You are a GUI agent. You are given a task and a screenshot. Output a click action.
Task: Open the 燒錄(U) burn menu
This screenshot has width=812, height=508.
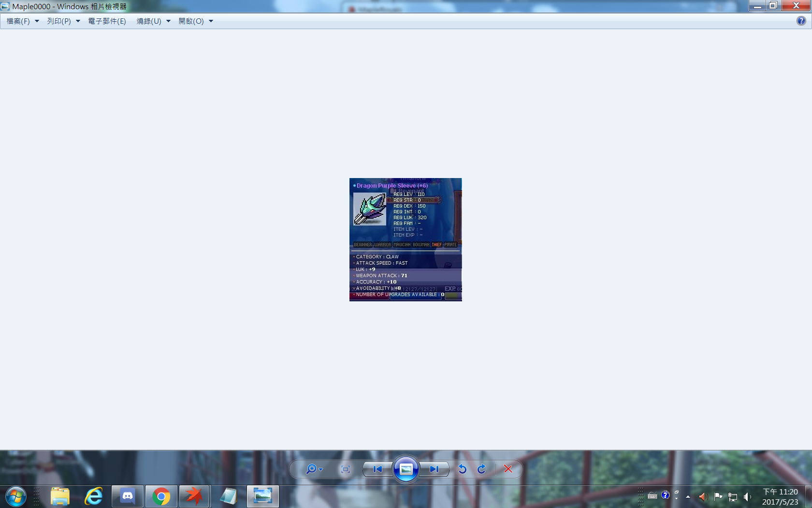coord(153,21)
